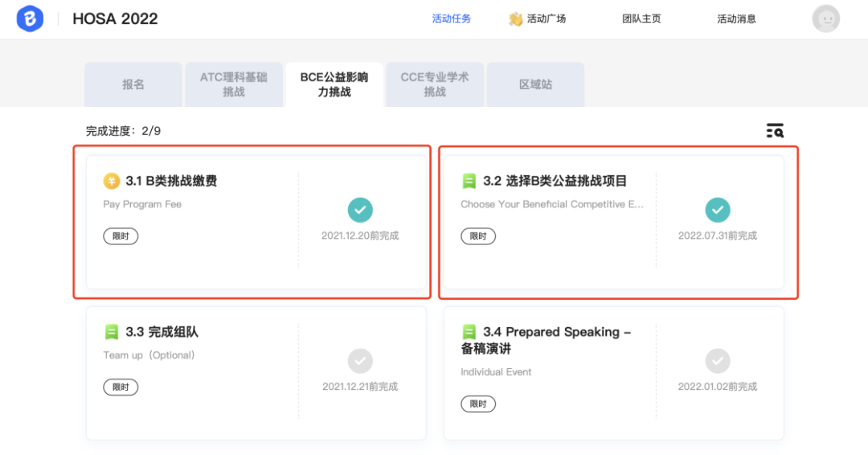Screen dimensions: 868x455
Task: Click the yen coin icon of task 3.1
Action: click(x=111, y=181)
